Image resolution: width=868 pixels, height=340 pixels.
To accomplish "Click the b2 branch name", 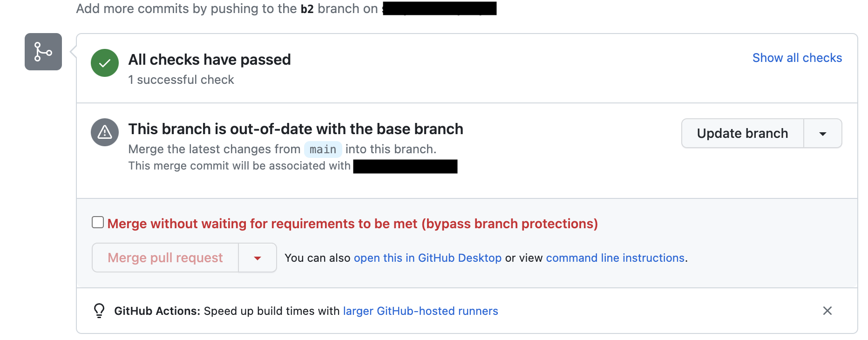I will tap(307, 8).
